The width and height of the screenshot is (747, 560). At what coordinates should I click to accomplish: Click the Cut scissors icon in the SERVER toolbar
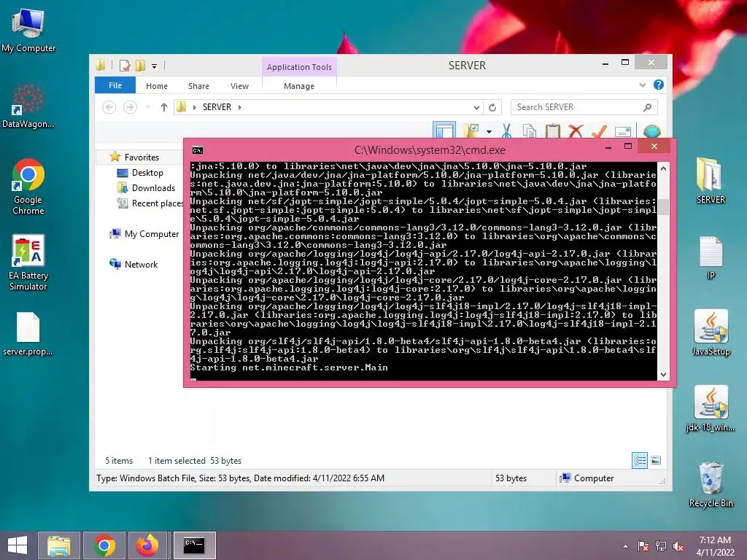(506, 130)
